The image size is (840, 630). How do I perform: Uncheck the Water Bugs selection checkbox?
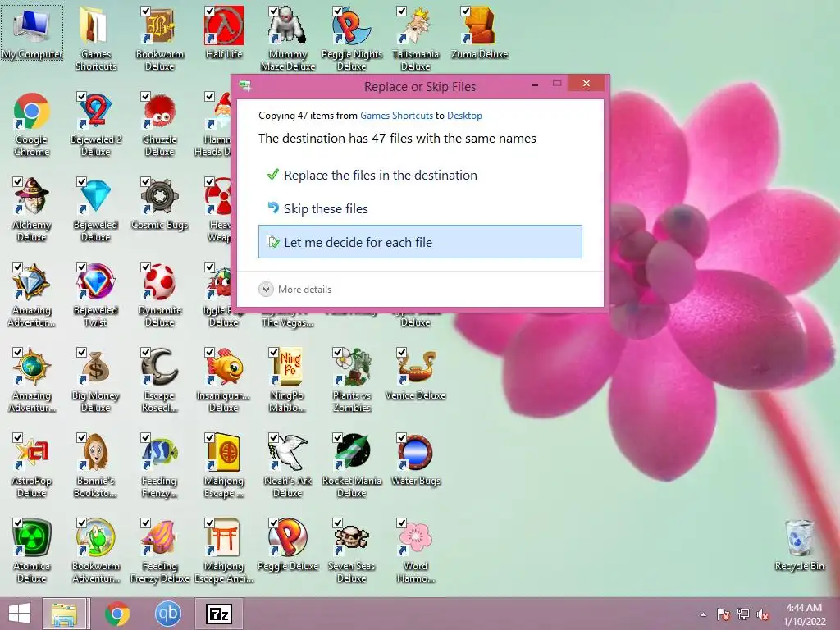pos(401,438)
